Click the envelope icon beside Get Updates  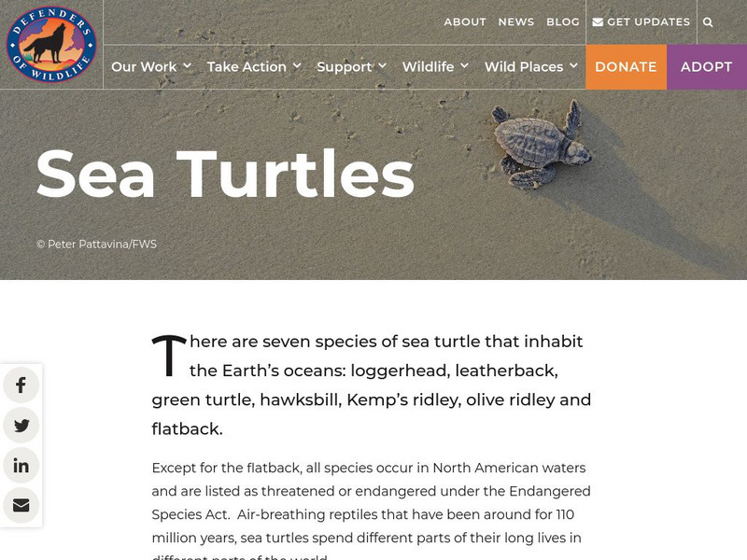click(x=598, y=22)
